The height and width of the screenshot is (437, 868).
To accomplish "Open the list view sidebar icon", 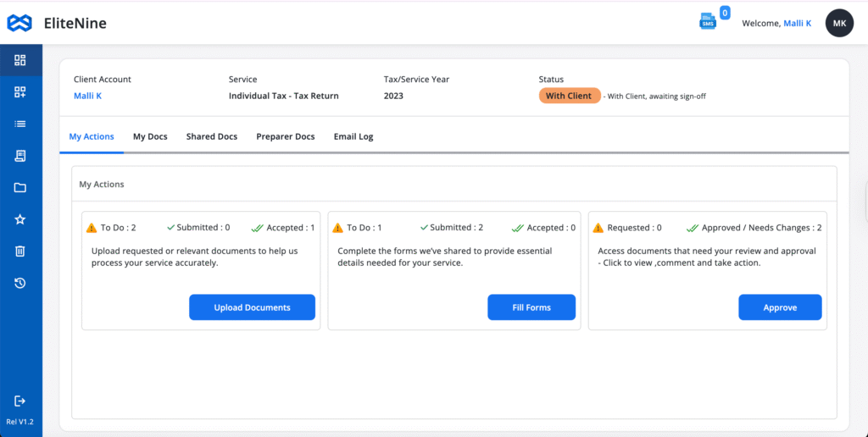I will click(20, 124).
